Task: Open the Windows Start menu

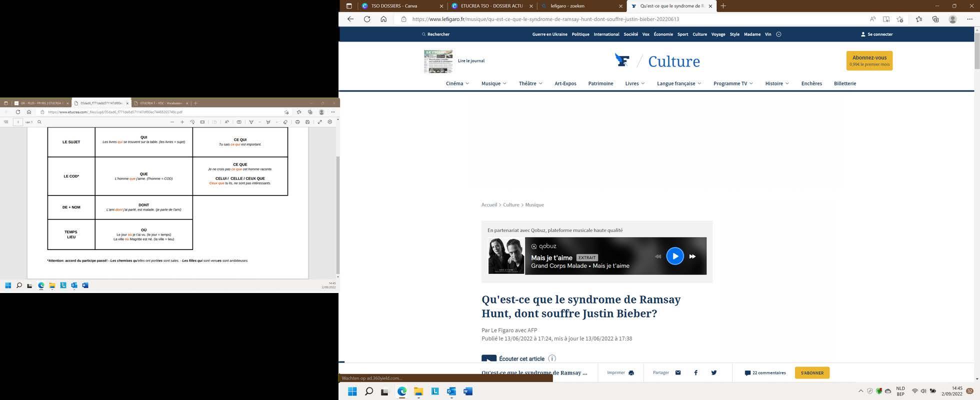Action: pos(352,391)
